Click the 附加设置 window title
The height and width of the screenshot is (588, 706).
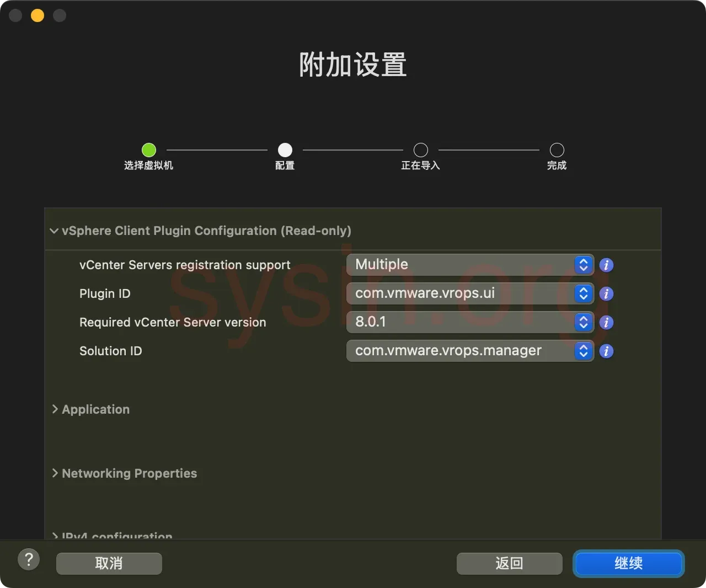click(353, 65)
